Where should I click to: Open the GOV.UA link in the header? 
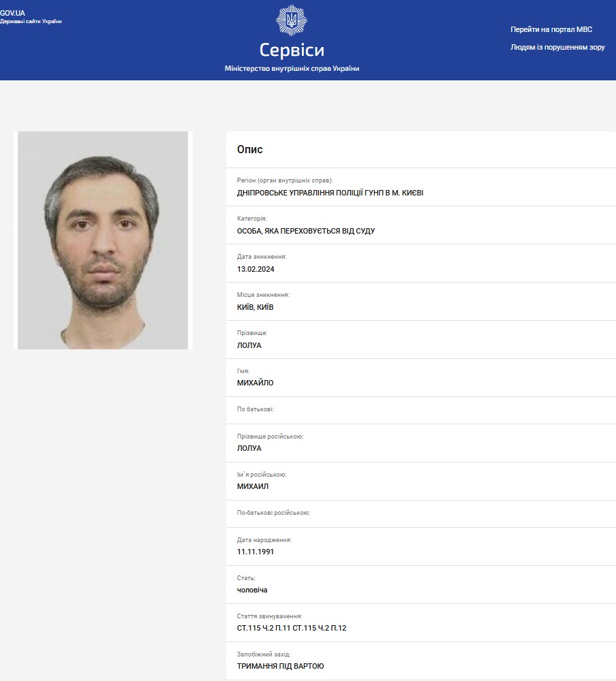12,13
